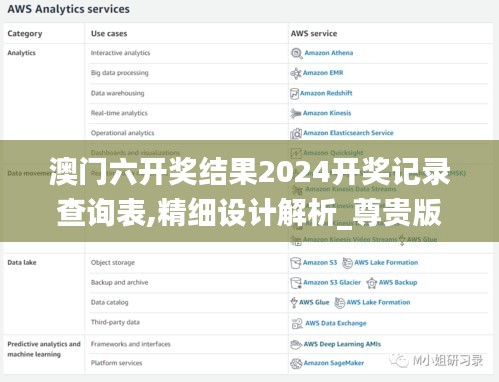Click the AWS Data Exchange icon
This screenshot has height=382, width=499.
click(x=297, y=323)
